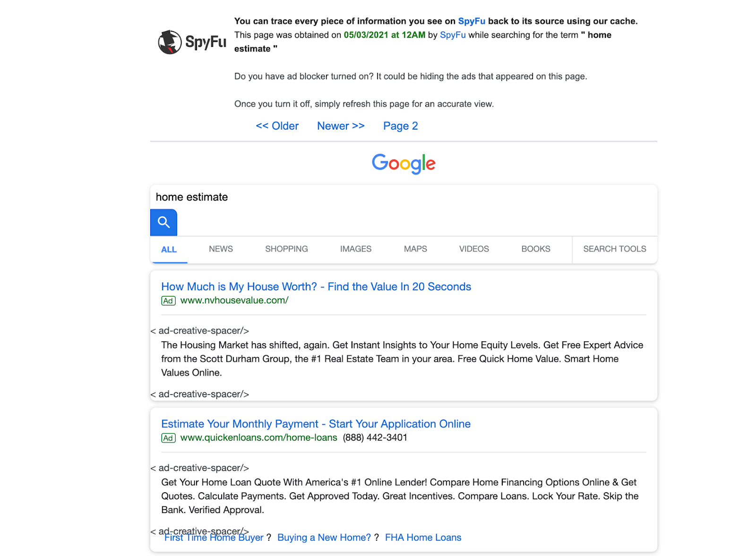Click the cache date '05/03/2021 at 12AM'

(x=385, y=35)
